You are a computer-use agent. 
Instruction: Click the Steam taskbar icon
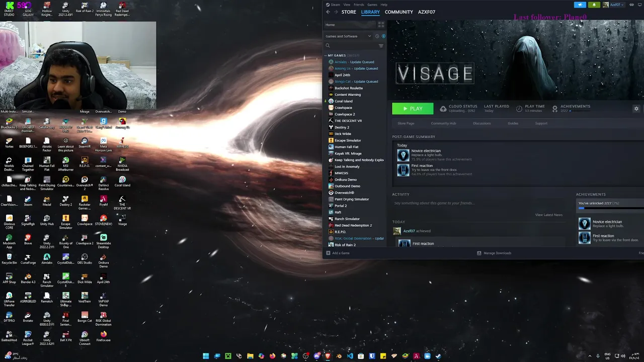[x=438, y=356]
